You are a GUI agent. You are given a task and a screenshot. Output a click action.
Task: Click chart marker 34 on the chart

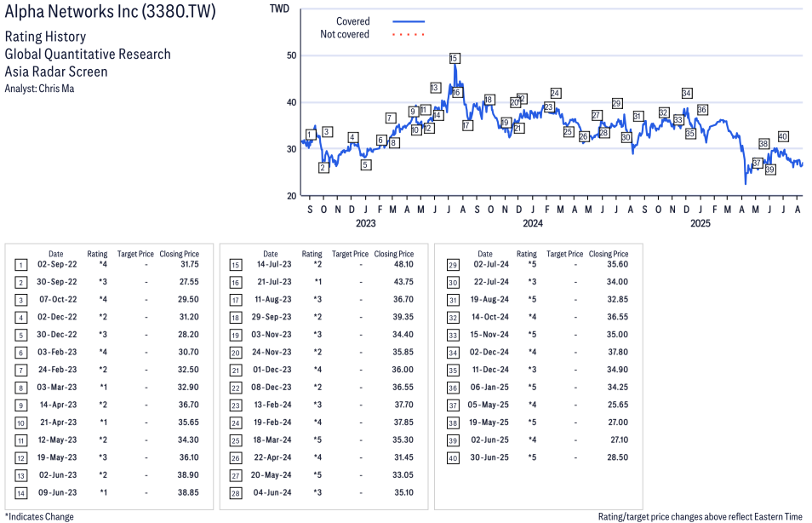pyautogui.click(x=687, y=93)
